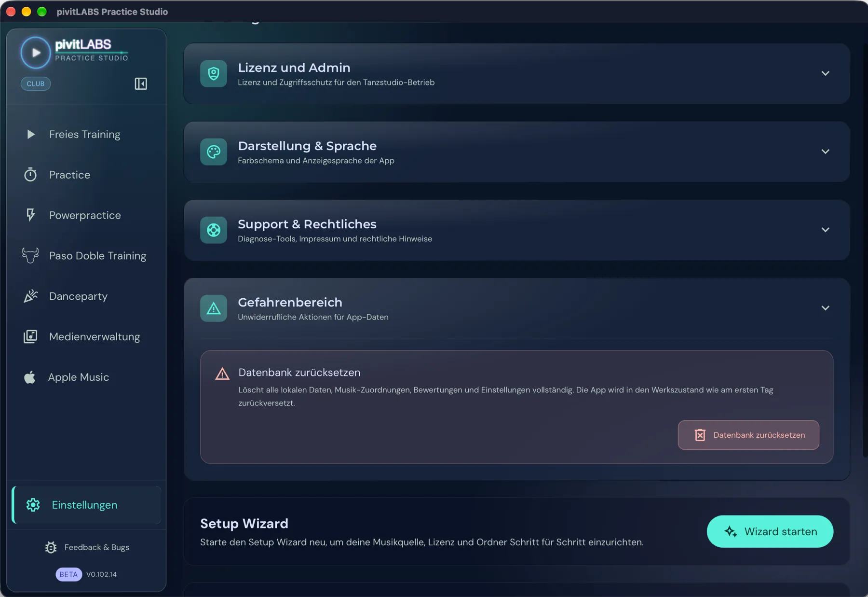The height and width of the screenshot is (597, 868).
Task: Click the Danceparty confetti icon
Action: [30, 296]
